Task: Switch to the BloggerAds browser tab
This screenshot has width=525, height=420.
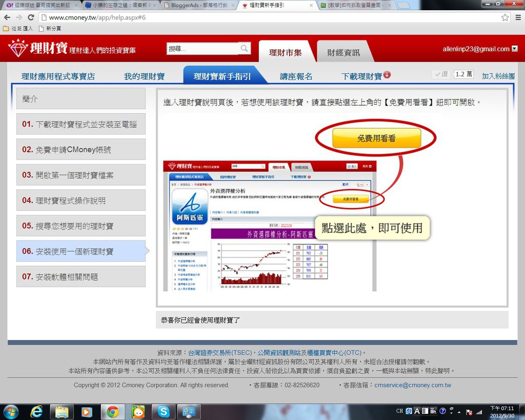Action: pyautogui.click(x=199, y=5)
